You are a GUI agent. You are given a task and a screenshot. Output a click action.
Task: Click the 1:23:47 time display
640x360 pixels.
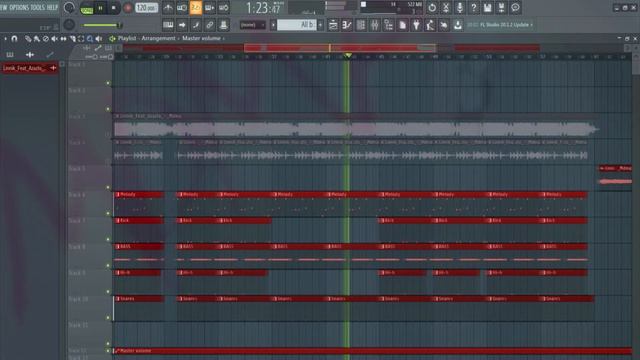tap(263, 8)
